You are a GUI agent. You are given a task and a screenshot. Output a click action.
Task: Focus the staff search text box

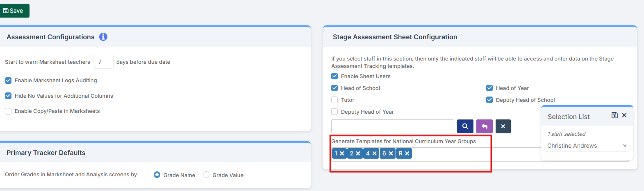coord(392,126)
